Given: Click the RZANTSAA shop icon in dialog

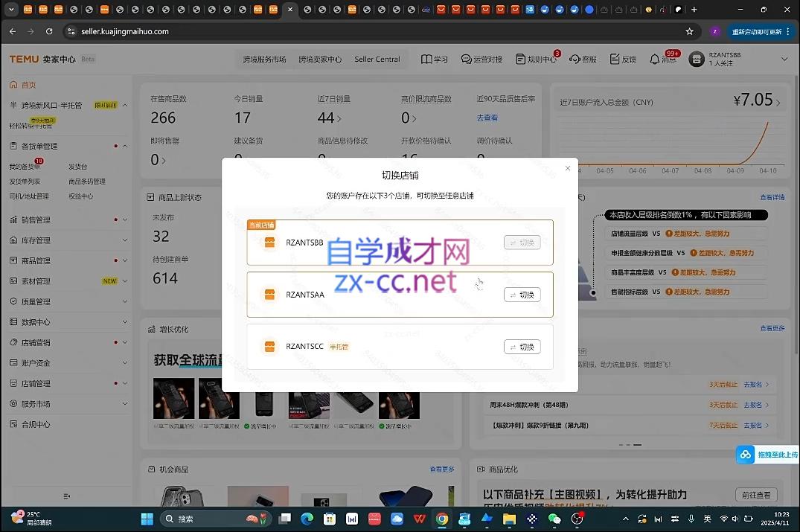Looking at the screenshot, I should click(269, 295).
